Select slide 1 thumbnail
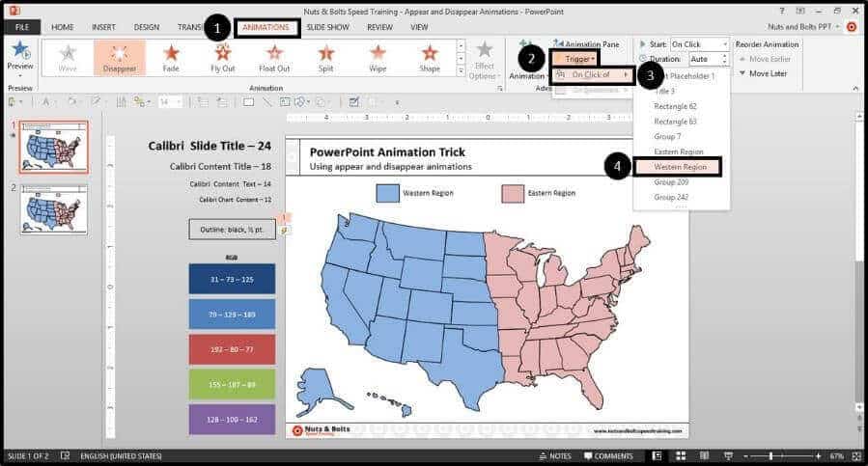The height and width of the screenshot is (466, 868). pos(54,148)
